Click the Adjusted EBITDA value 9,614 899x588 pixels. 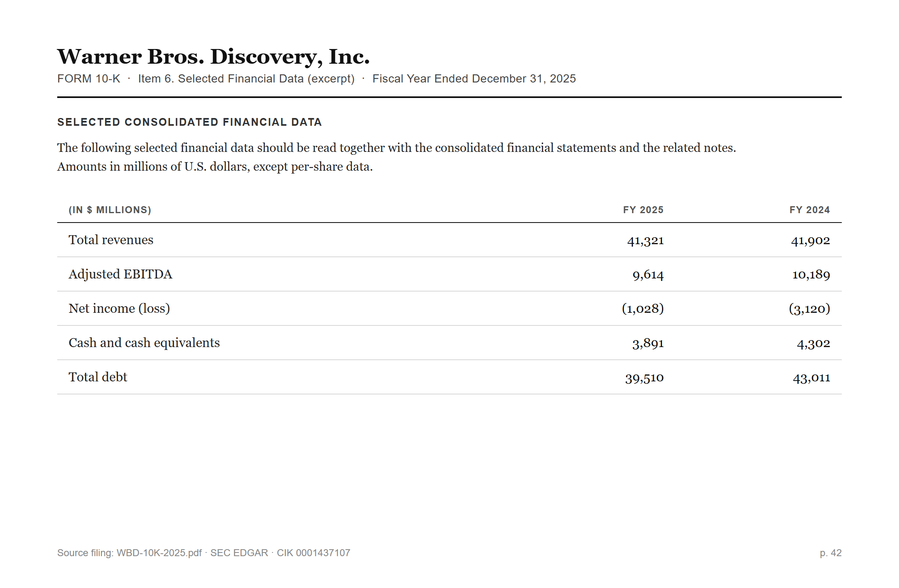[648, 275]
